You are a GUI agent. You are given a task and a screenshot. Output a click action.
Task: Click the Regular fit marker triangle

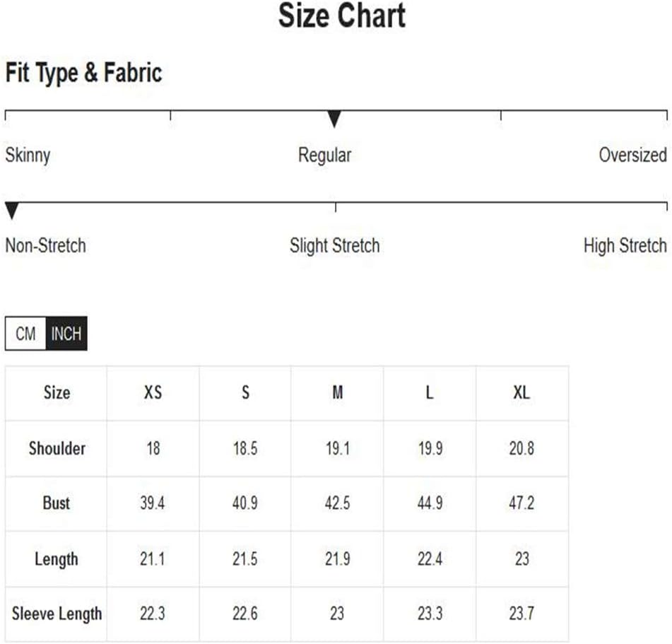coord(334,119)
